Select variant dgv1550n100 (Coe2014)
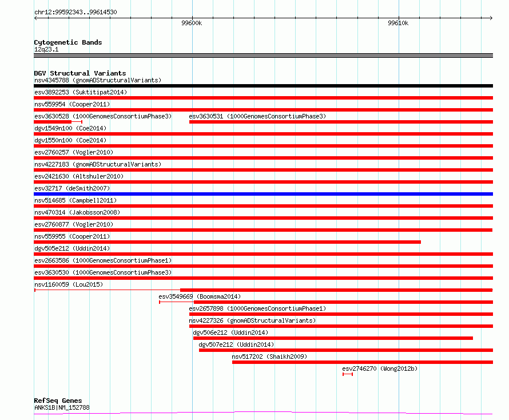 70,140
